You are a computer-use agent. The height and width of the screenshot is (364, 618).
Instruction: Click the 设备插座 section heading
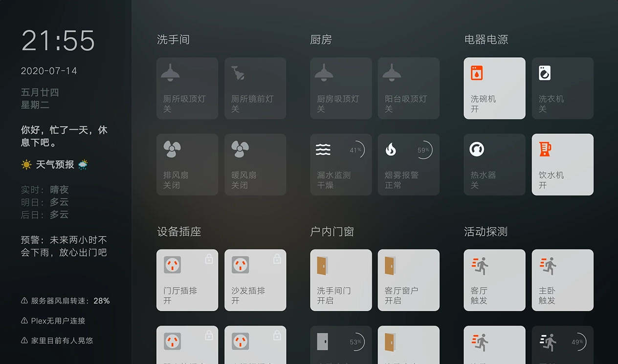tap(179, 232)
